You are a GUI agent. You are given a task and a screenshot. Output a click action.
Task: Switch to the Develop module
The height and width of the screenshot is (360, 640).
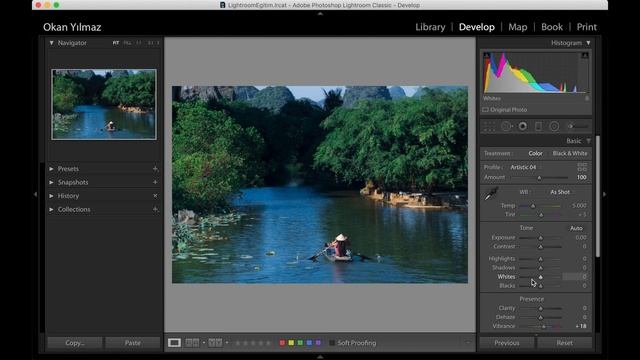click(x=476, y=27)
